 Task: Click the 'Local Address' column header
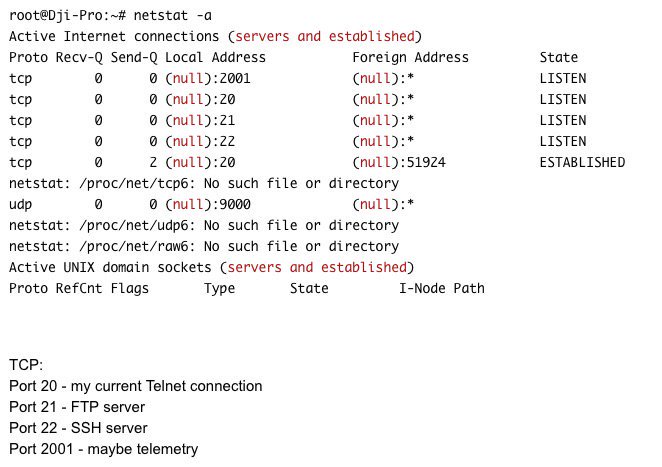[x=215, y=57]
